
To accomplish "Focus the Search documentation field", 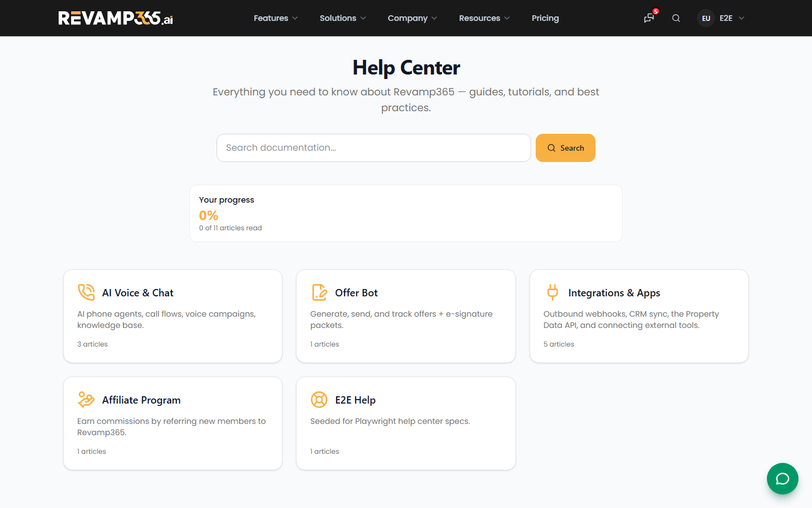I will point(374,148).
